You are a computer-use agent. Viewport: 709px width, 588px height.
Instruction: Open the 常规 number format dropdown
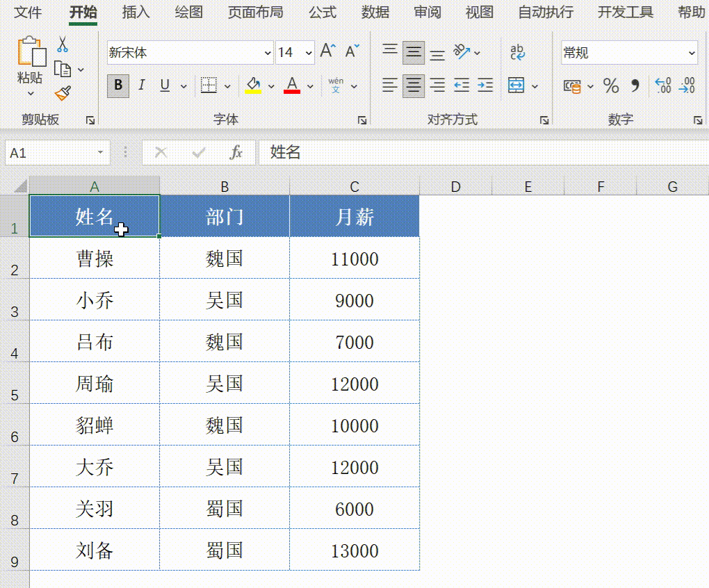[693, 52]
